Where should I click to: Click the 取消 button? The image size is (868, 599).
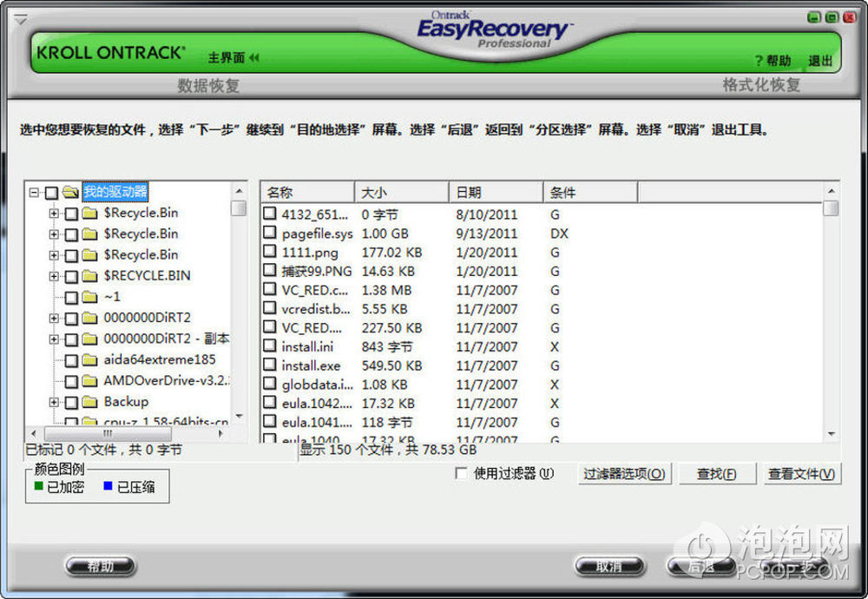(x=609, y=566)
